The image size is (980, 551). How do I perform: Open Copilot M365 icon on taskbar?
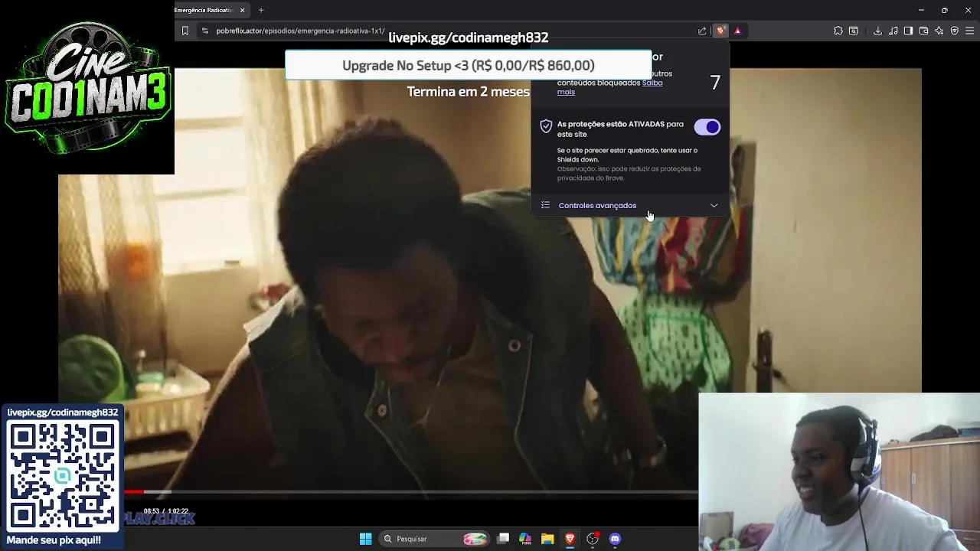point(525,539)
